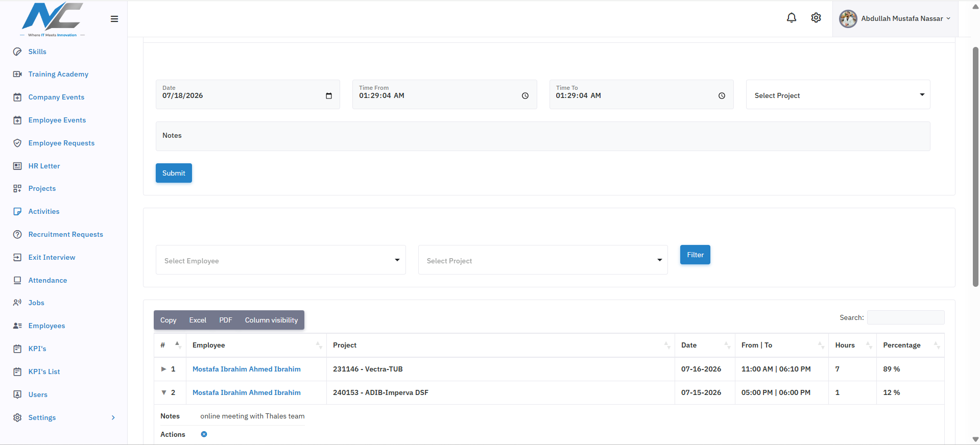Click the Filter button
Viewport: 980px width, 445px height.
(x=695, y=255)
